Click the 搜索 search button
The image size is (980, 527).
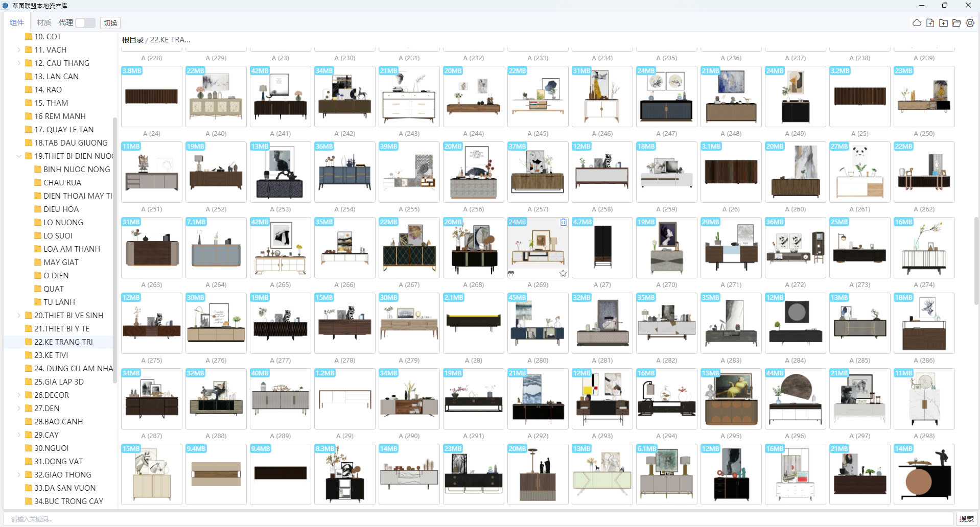[966, 519]
